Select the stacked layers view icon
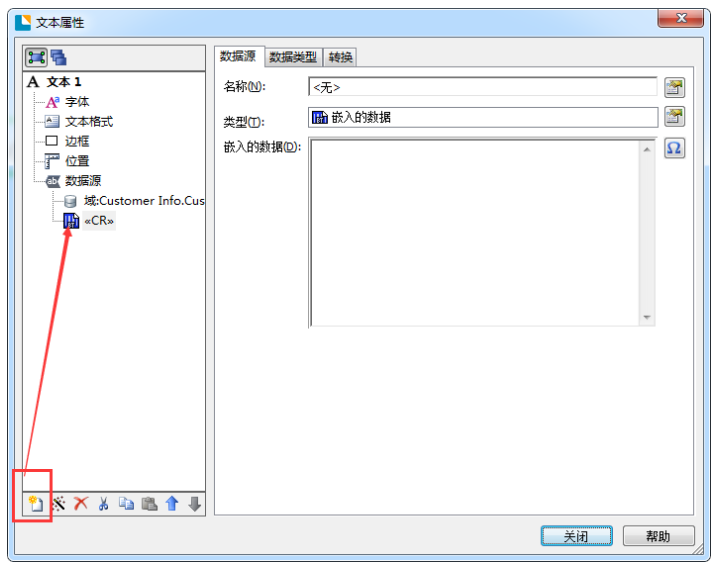Viewport: 716px width, 568px height. tap(59, 58)
